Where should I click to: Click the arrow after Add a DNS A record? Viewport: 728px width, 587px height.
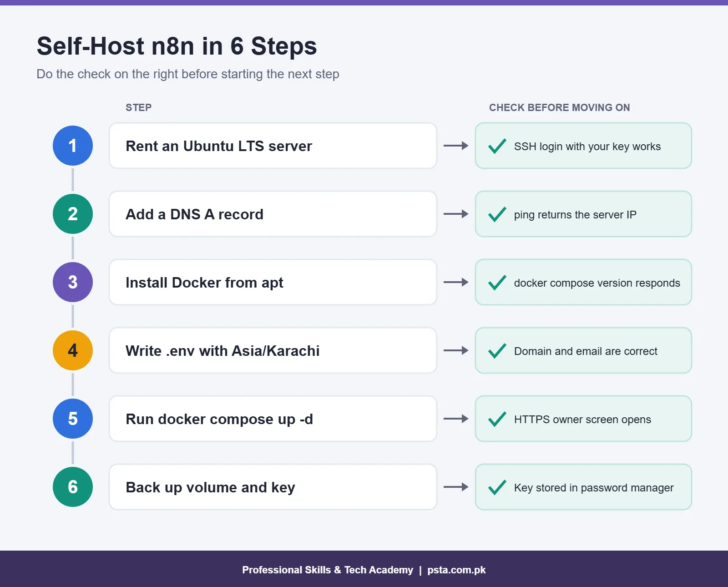[x=456, y=214]
